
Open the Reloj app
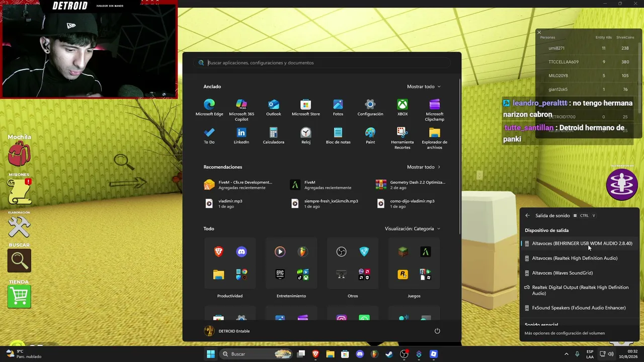click(306, 136)
